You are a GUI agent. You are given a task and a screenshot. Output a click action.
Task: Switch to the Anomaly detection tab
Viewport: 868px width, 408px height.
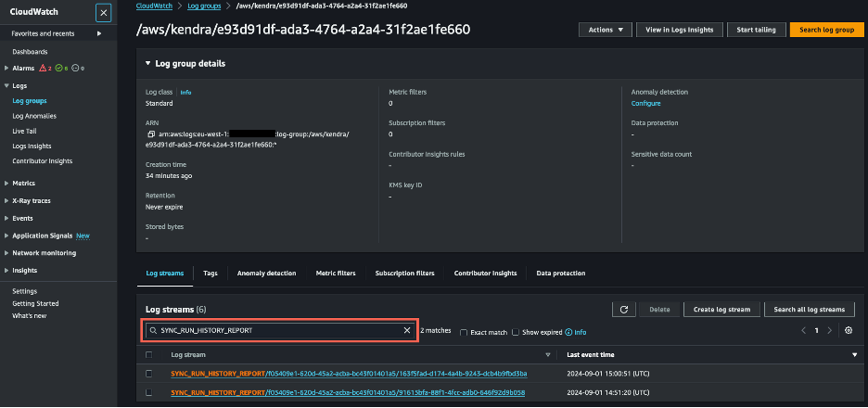(x=267, y=274)
